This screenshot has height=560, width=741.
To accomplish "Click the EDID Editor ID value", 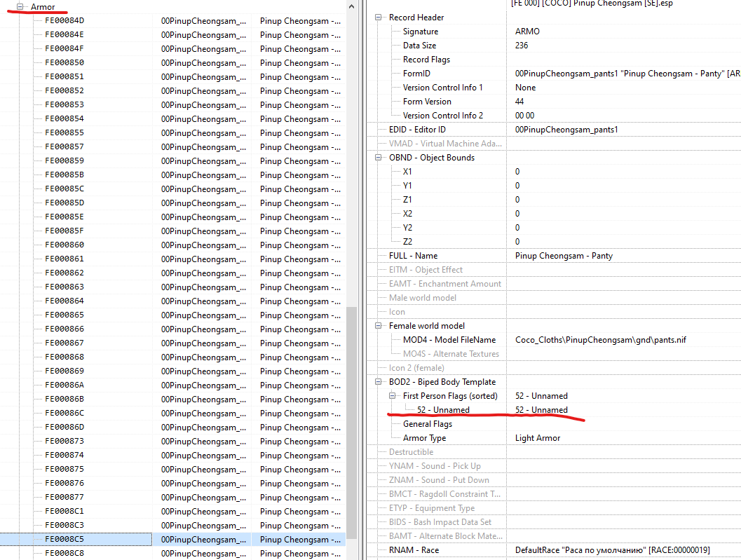I will click(x=566, y=130).
